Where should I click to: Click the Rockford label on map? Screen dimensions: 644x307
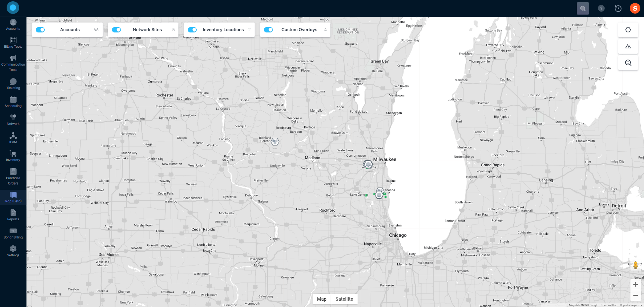point(327,210)
